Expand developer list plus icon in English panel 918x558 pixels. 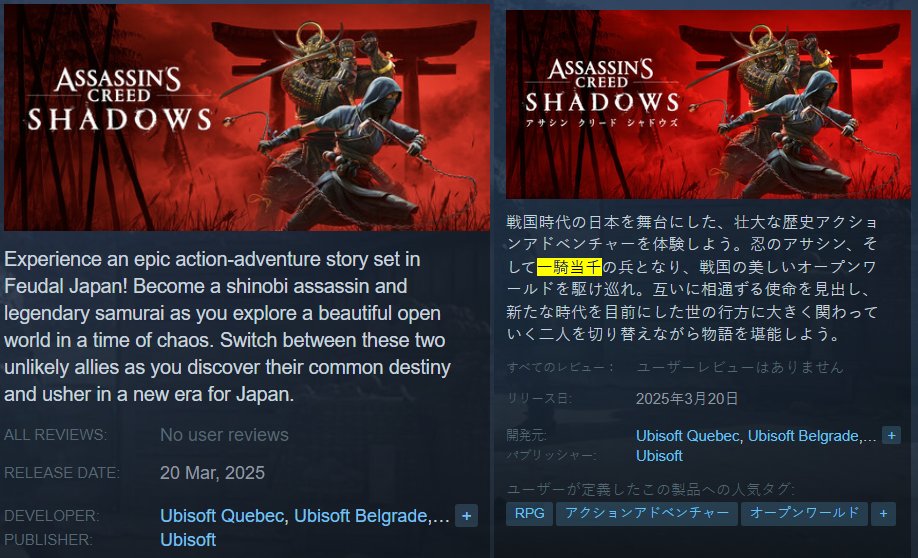tap(467, 516)
